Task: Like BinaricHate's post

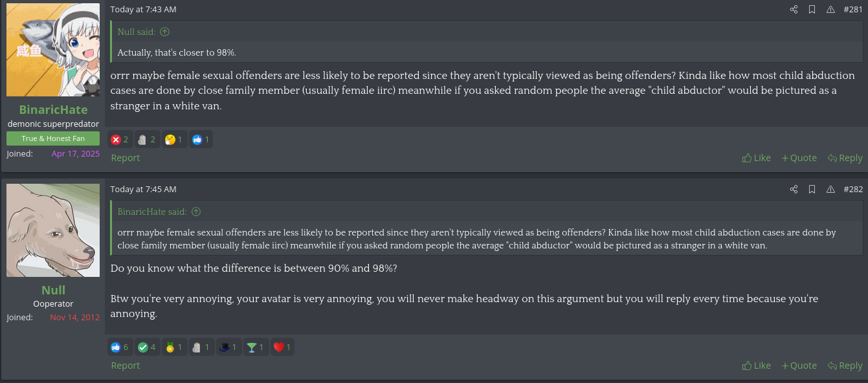Action: pyautogui.click(x=757, y=158)
